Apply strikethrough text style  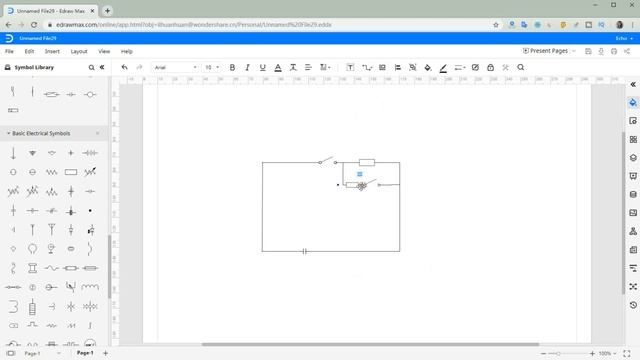click(x=293, y=67)
